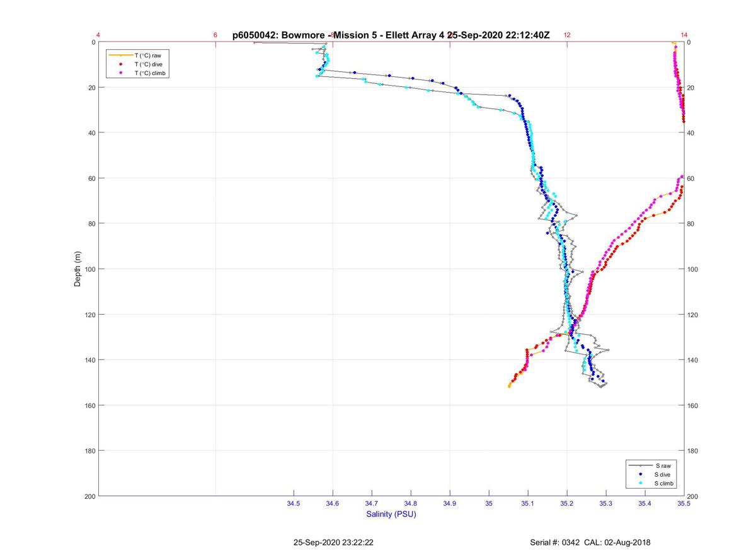Viewport: 756px width, 558px height.
Task: Click the 160 tick on the left depth axis
Action: [89, 405]
